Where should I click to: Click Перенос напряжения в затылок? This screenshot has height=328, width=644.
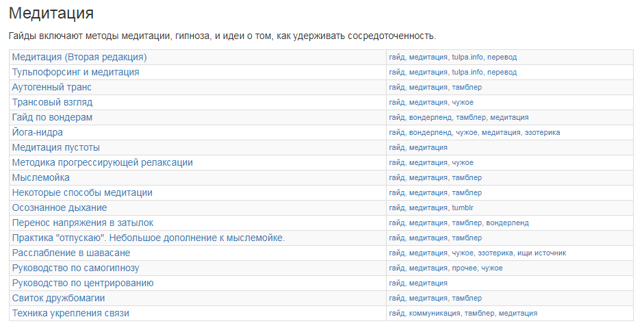pyautogui.click(x=83, y=223)
